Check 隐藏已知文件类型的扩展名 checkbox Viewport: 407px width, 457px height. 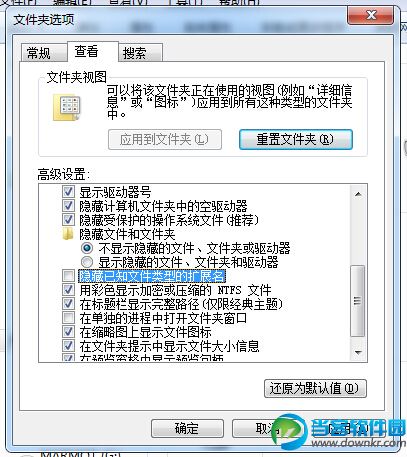(x=68, y=276)
